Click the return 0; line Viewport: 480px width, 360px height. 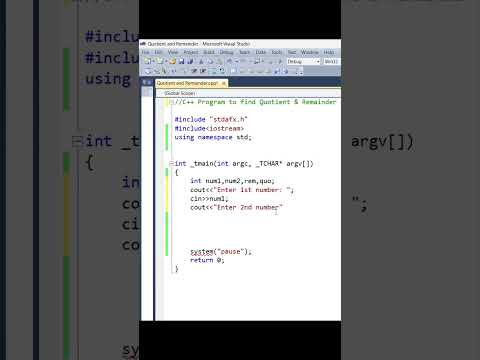point(207,260)
